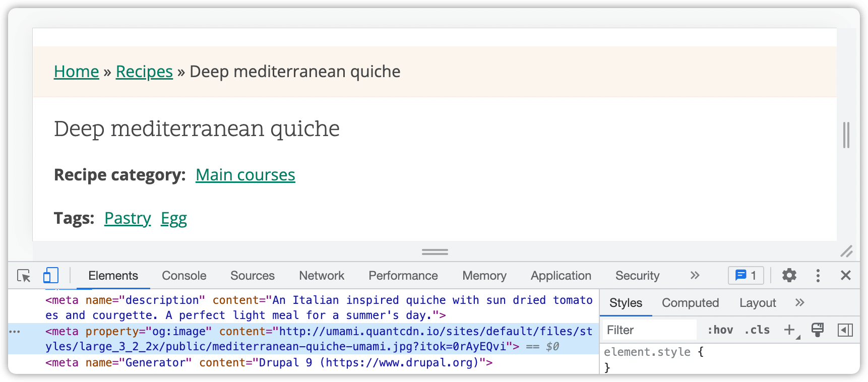Open the Security tab
Image resolution: width=868 pixels, height=382 pixels.
(637, 276)
